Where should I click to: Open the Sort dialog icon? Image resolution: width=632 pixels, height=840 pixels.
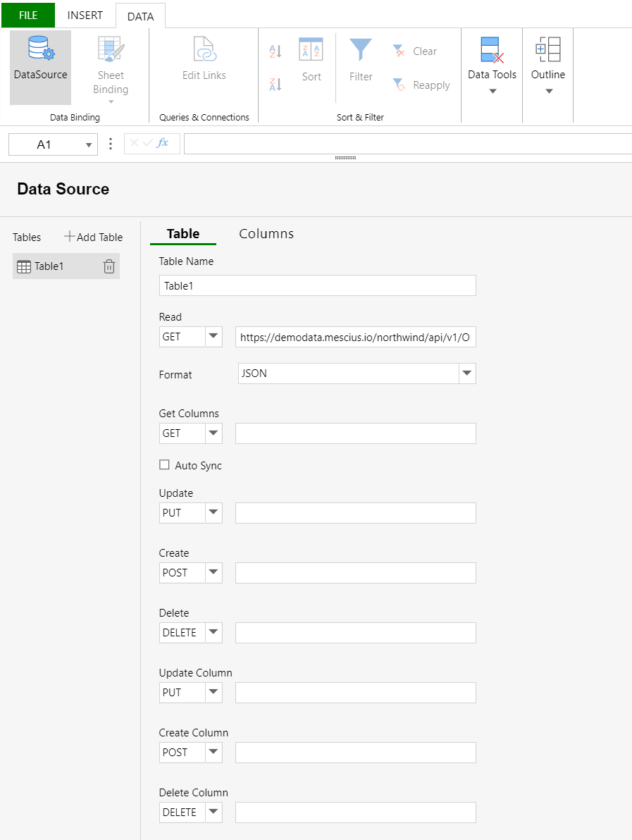point(311,51)
